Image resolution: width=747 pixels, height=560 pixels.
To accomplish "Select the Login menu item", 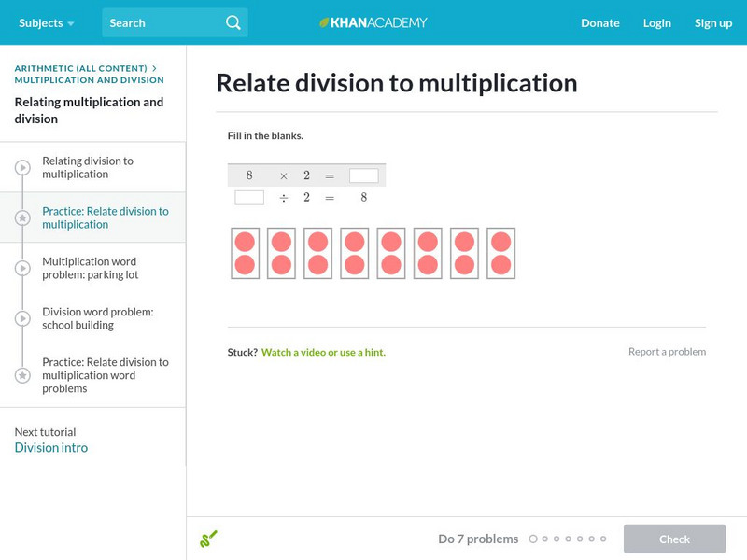I will click(656, 22).
